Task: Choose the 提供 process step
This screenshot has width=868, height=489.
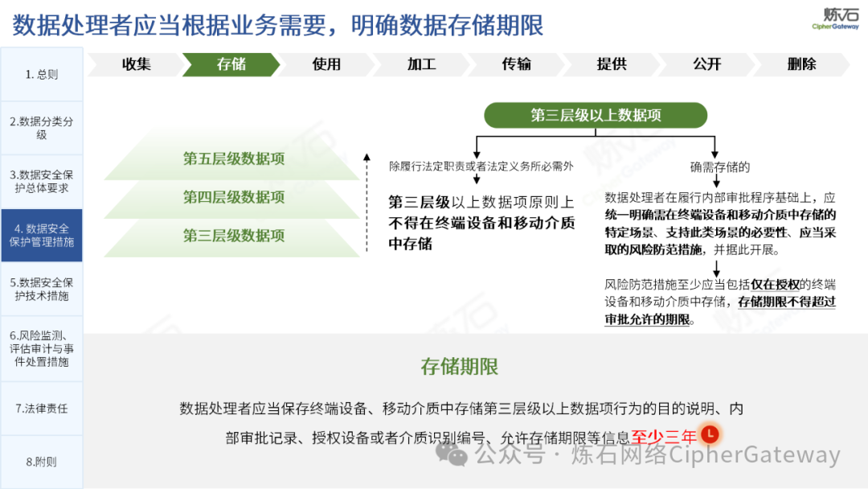Action: 612,64
